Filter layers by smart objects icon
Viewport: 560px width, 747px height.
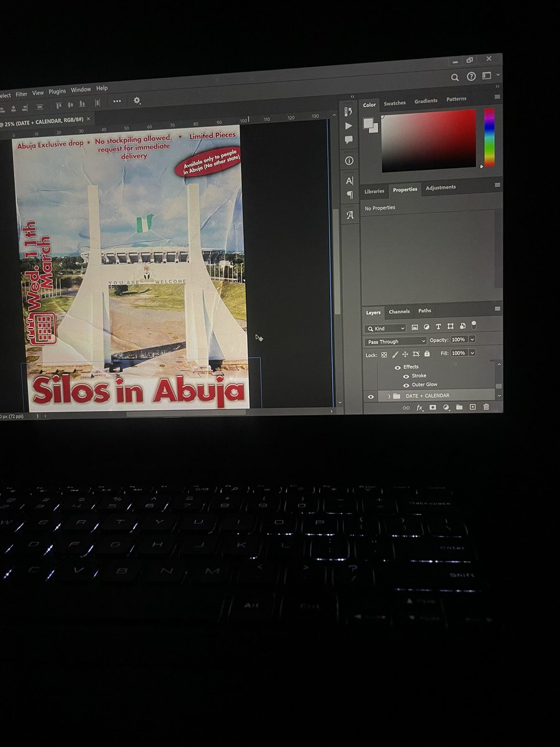[x=462, y=326]
